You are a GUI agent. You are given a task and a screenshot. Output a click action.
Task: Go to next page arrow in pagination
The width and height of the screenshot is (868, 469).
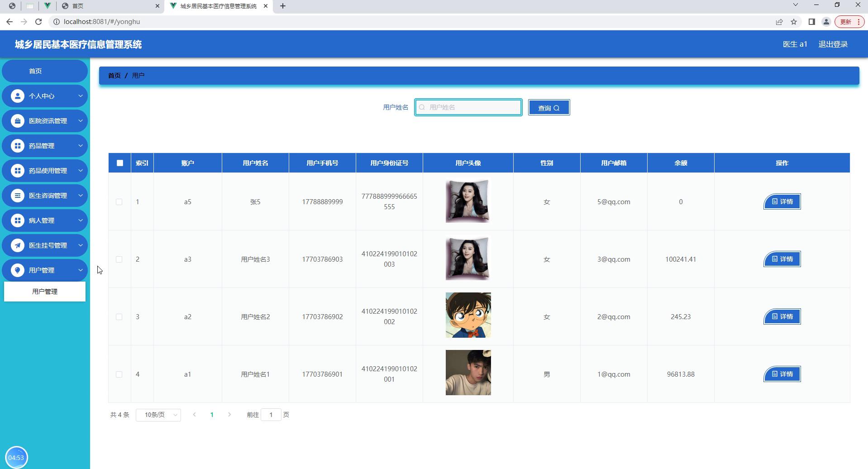pos(229,415)
